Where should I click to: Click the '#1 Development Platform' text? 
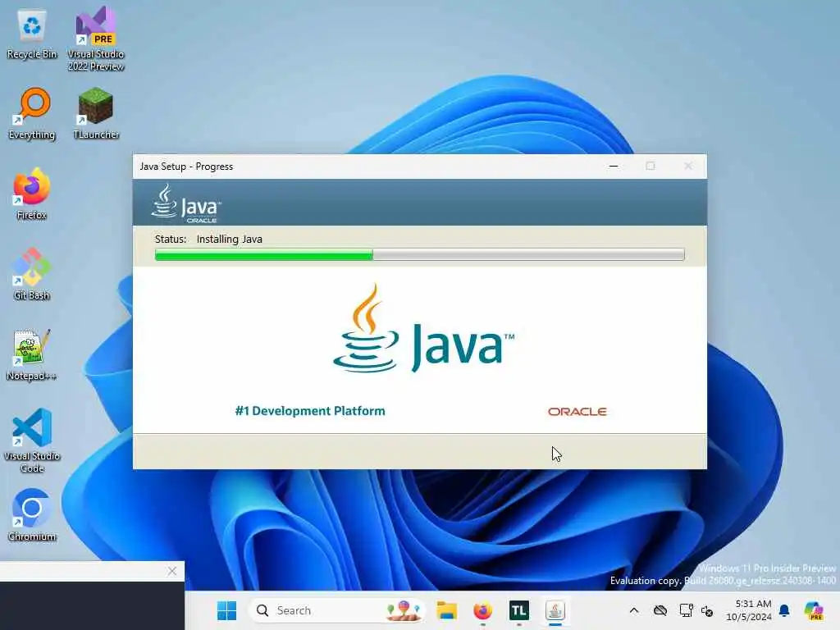tap(310, 411)
